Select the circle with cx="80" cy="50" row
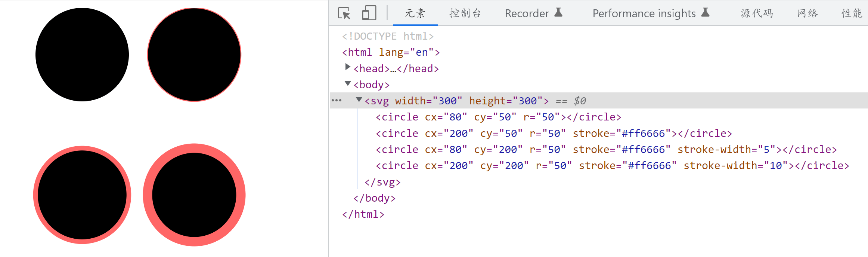 click(x=498, y=117)
